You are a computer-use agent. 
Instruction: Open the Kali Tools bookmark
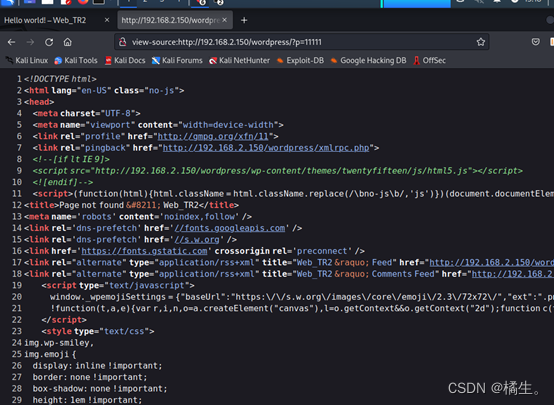pyautogui.click(x=76, y=60)
